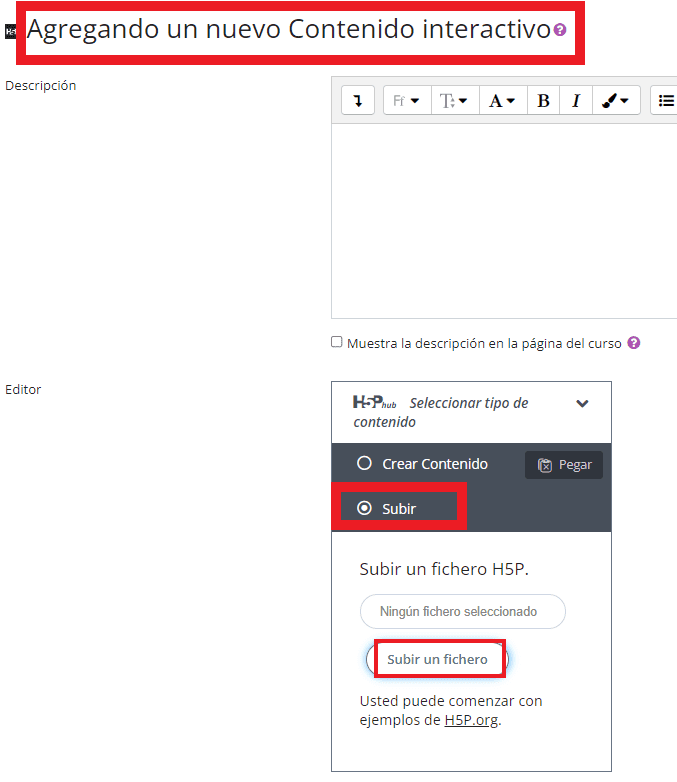Expand Seleccionar tipo de contenido chevron
Viewport: 677px width, 782px height.
click(x=582, y=403)
